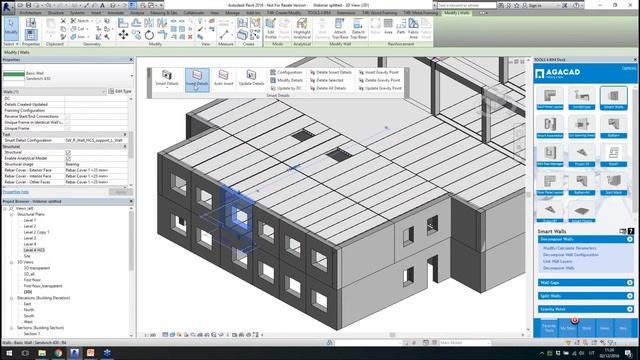Select the Modify arrow tool in ribbon

pyautogui.click(x=11, y=28)
